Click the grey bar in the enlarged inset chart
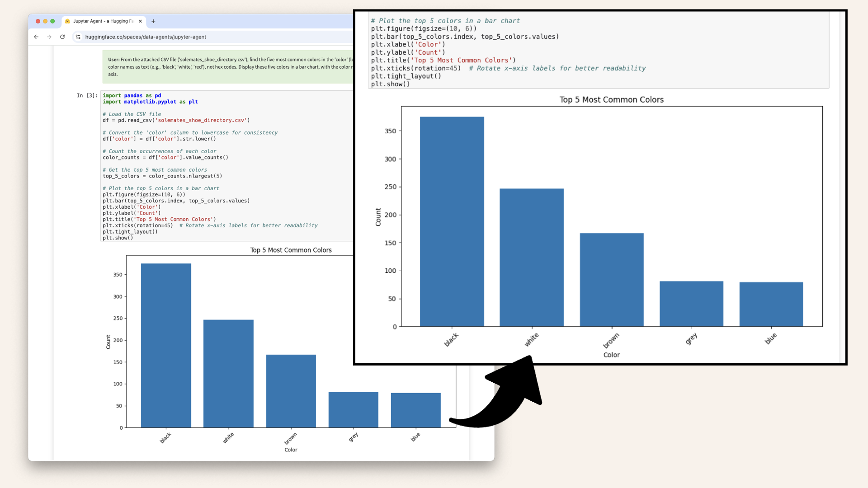Screen dimensions: 868x488 [691, 304]
